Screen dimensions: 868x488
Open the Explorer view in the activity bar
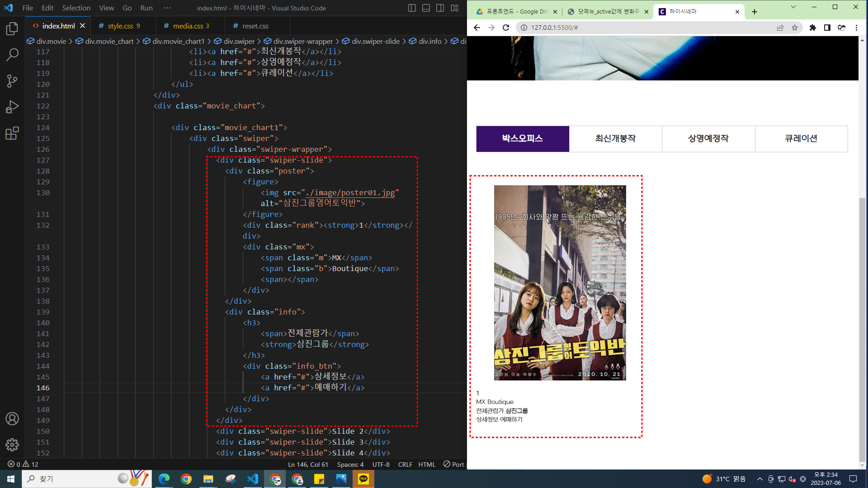point(12,29)
